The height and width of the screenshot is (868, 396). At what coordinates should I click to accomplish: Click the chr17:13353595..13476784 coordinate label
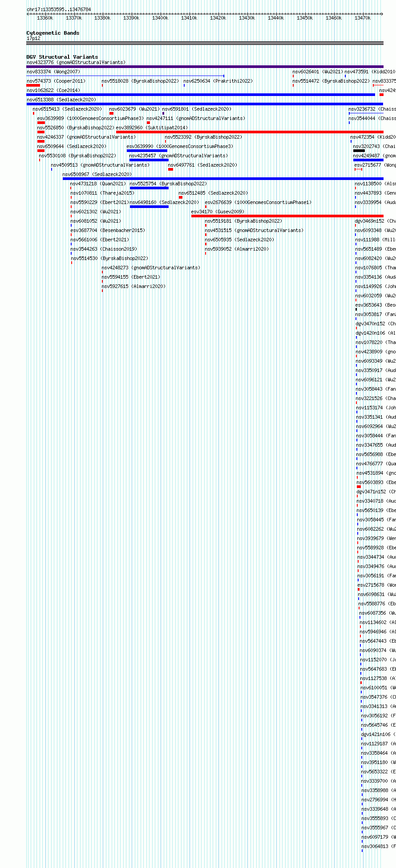(x=59, y=9)
